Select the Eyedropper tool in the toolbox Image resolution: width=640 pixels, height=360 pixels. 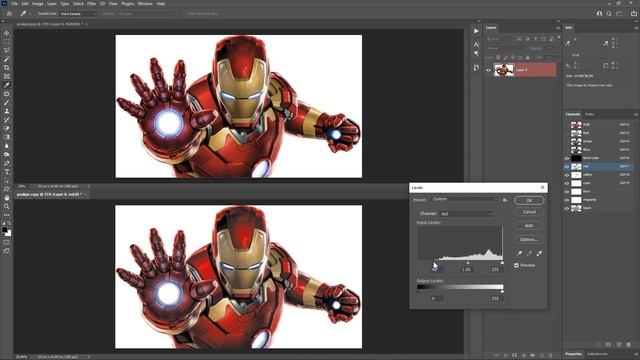coord(7,85)
